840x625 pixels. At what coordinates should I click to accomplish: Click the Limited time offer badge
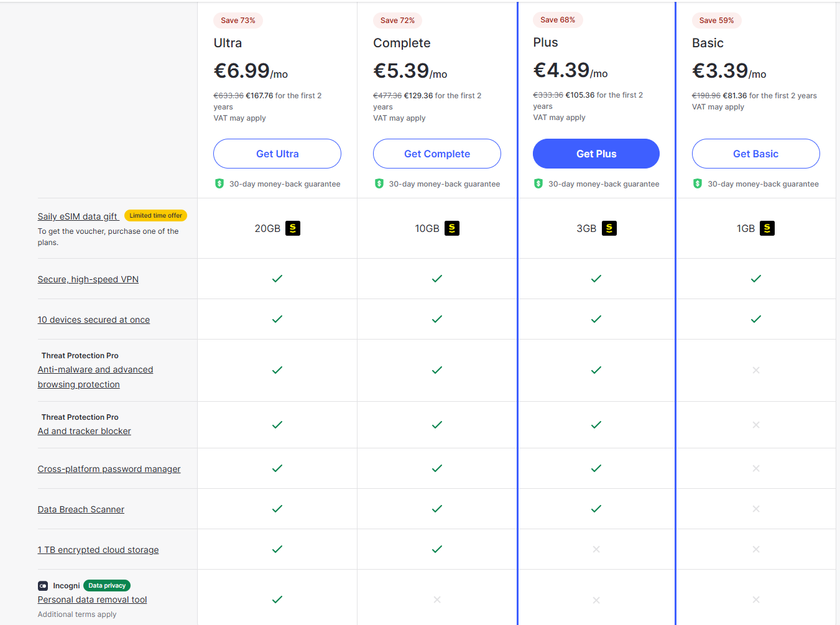[155, 216]
